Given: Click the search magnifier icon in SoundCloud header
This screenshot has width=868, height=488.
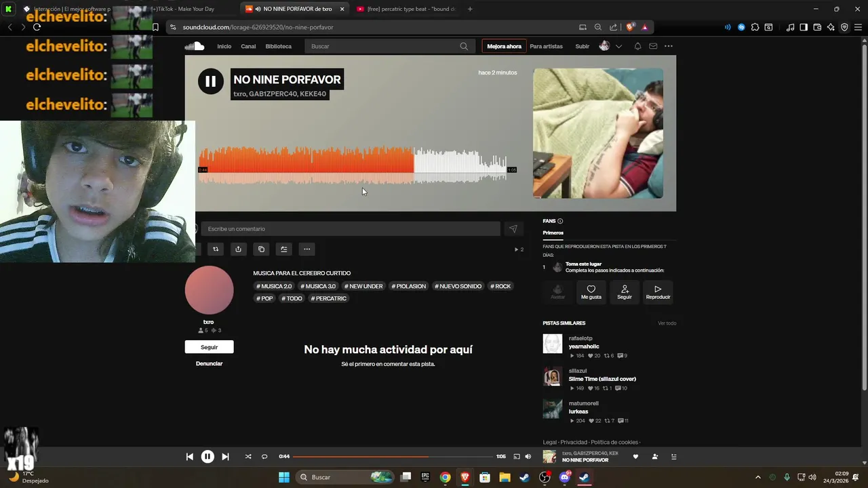Looking at the screenshot, I should point(464,46).
